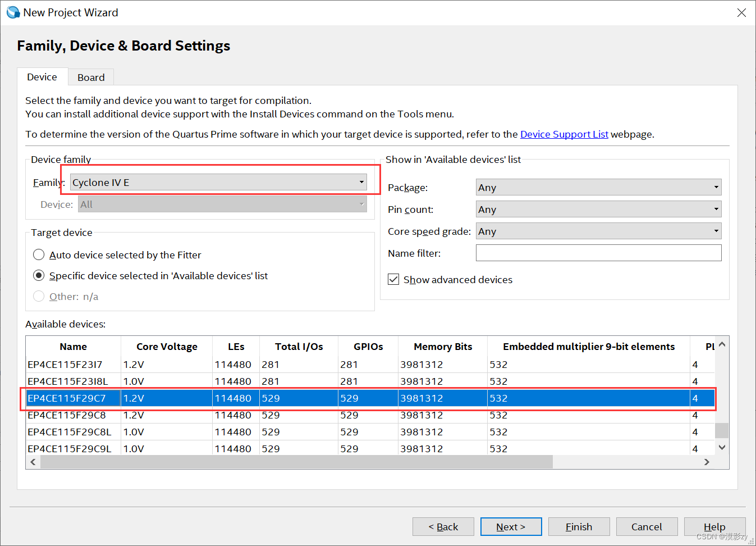Image resolution: width=756 pixels, height=546 pixels.
Task: Open the disabled Device dropdown showing All
Action: [222, 204]
